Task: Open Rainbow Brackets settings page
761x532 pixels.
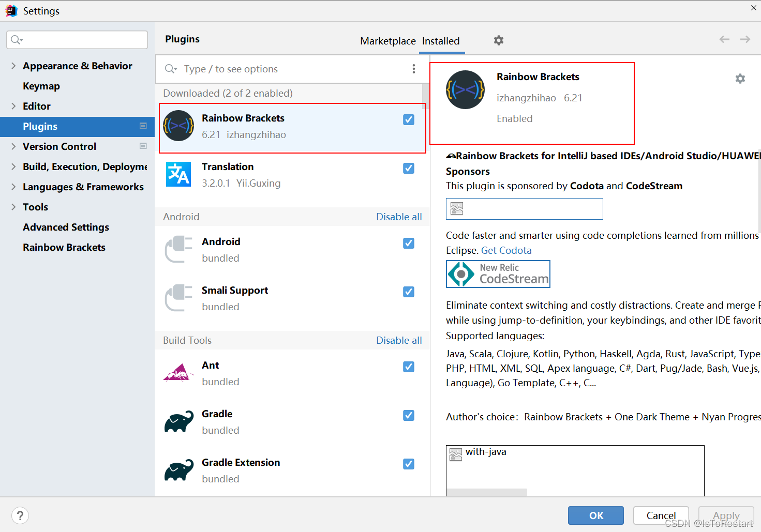Action: click(64, 247)
